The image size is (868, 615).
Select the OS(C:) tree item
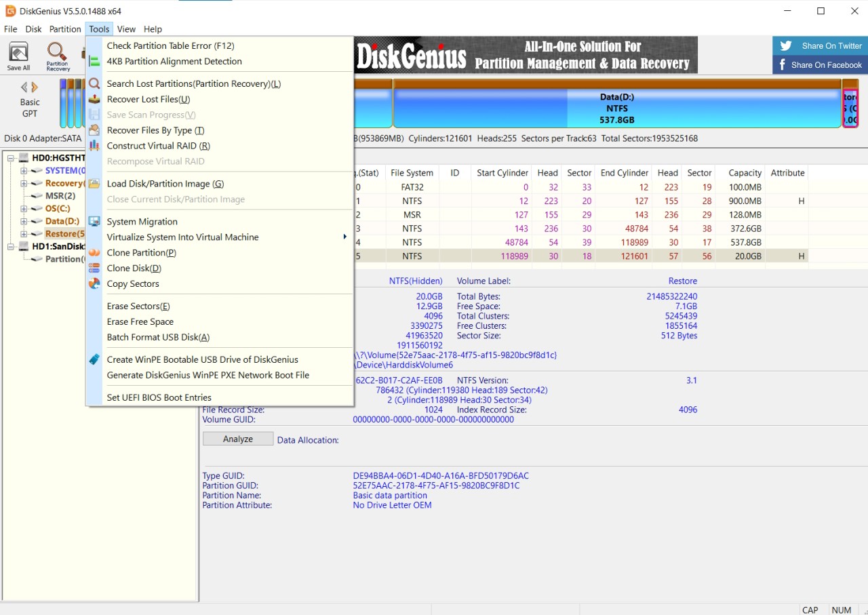58,209
